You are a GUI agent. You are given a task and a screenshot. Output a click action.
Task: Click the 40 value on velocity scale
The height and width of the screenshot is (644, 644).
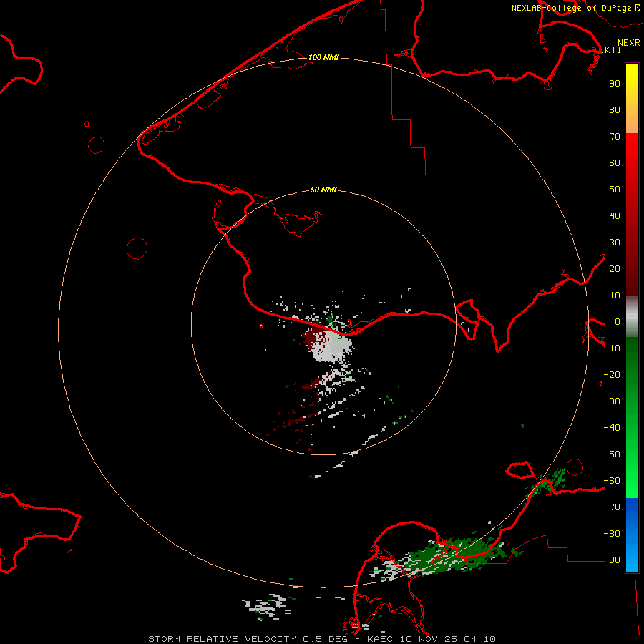pyautogui.click(x=615, y=215)
